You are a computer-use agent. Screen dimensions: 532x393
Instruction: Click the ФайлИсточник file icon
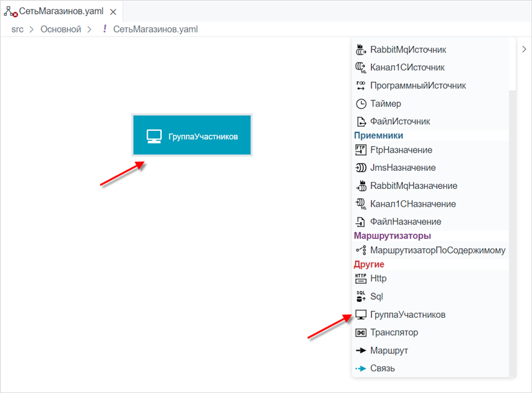pos(361,122)
